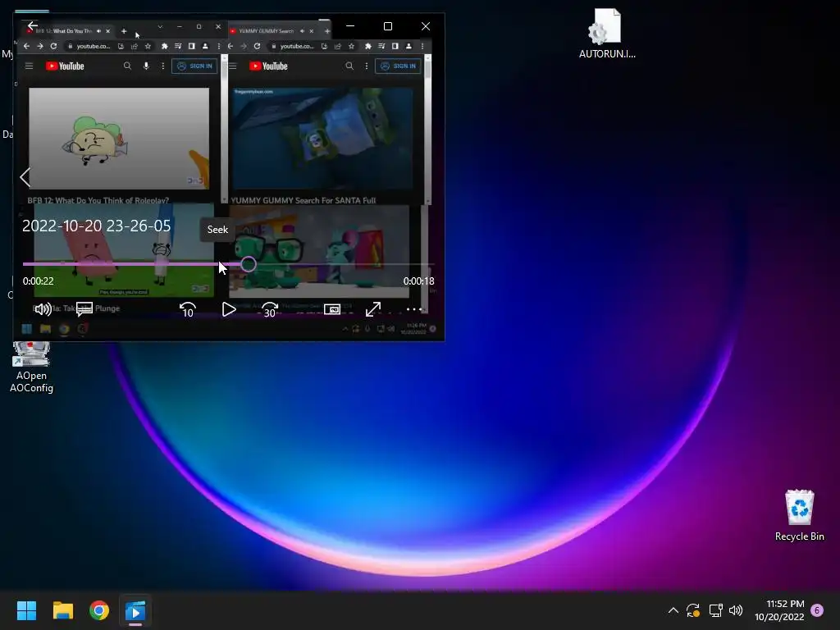Click the Media Player back arrow
The width and height of the screenshot is (840, 630).
pos(33,25)
